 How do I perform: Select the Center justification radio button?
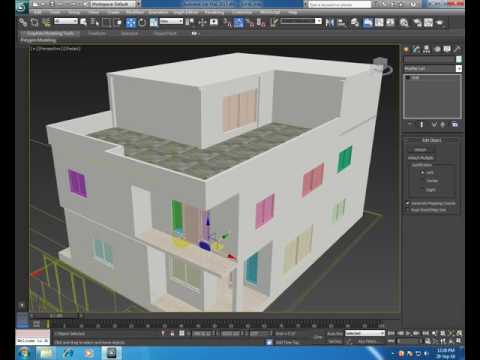tap(423, 181)
